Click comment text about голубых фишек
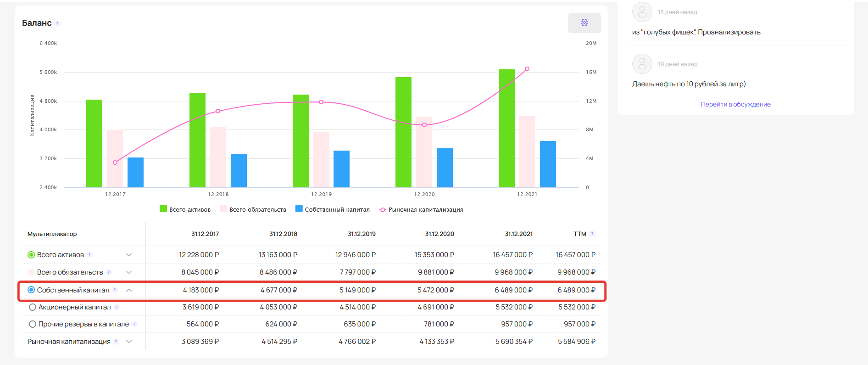 click(696, 32)
